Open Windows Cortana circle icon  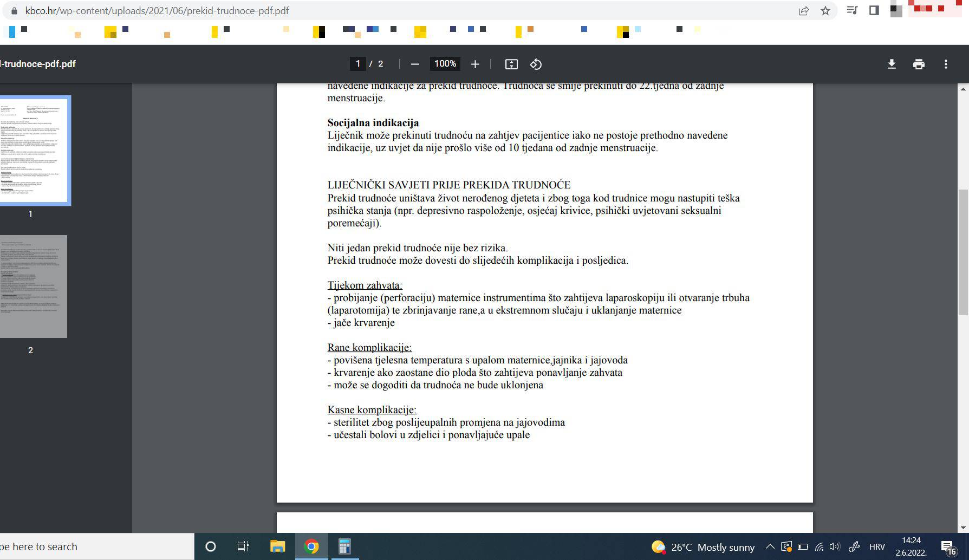pos(211,546)
